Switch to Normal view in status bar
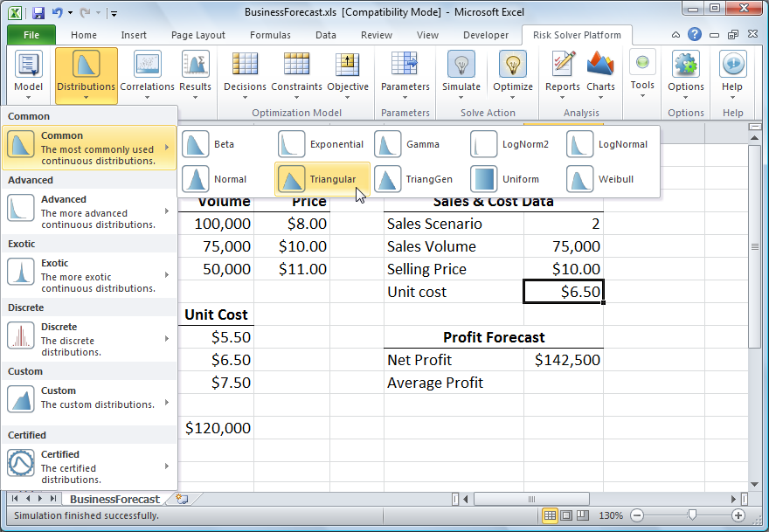This screenshot has width=769, height=532. coord(550,515)
